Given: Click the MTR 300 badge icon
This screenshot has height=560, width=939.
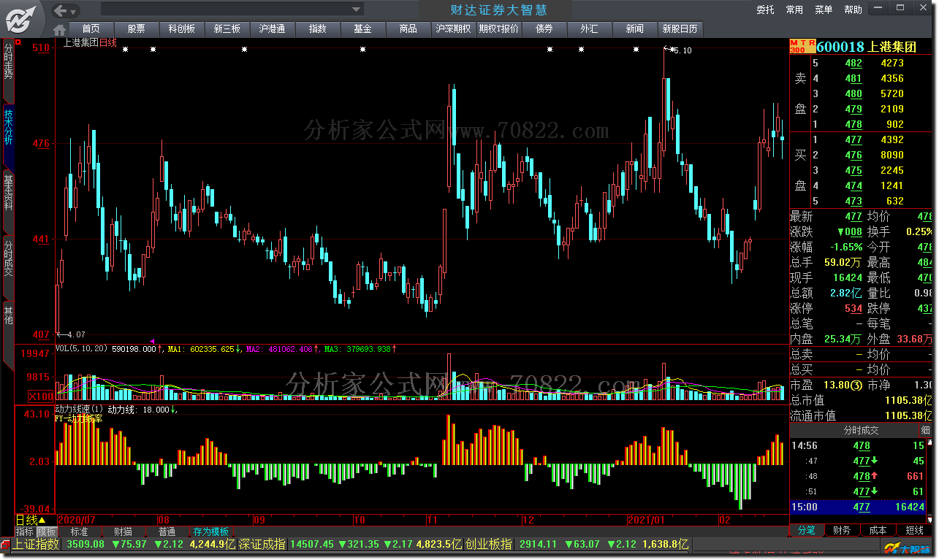Looking at the screenshot, I should [x=802, y=47].
